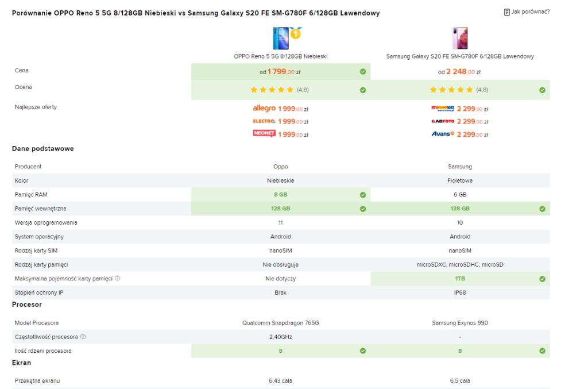The height and width of the screenshot is (389, 588).
Task: Click the NEONET shop logo
Action: (x=264, y=133)
